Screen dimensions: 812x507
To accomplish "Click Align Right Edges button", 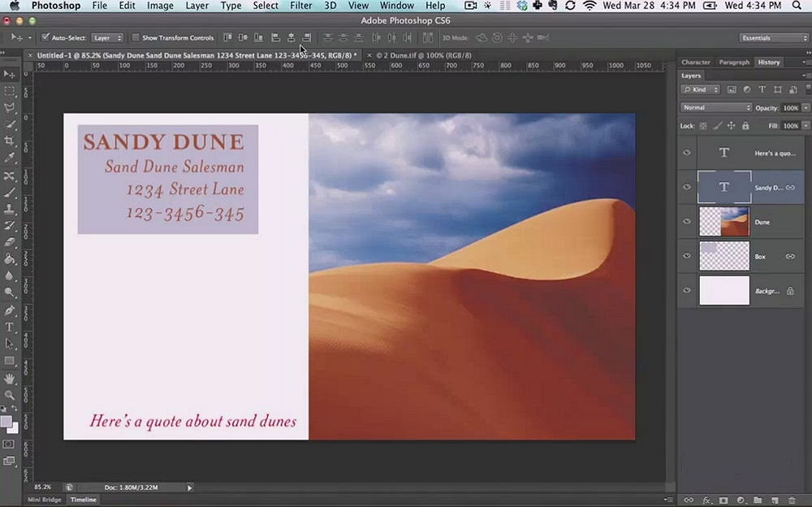I will click(x=307, y=37).
